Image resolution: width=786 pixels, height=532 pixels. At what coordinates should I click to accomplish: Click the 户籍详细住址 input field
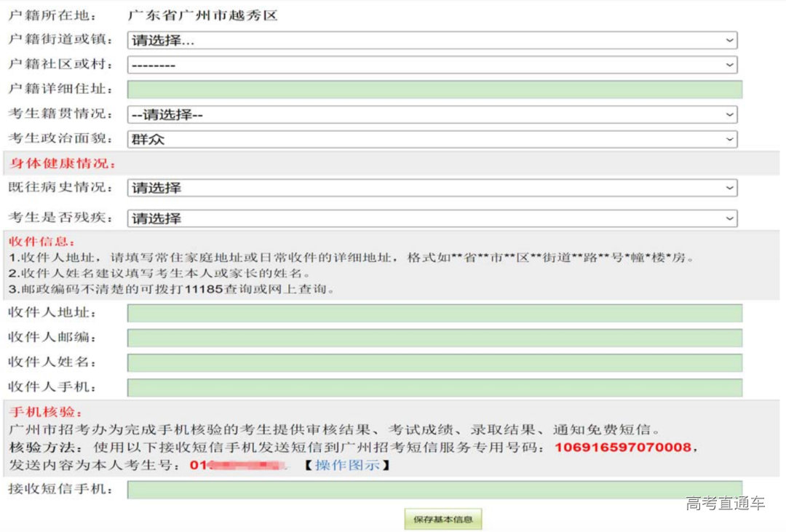coord(434,90)
